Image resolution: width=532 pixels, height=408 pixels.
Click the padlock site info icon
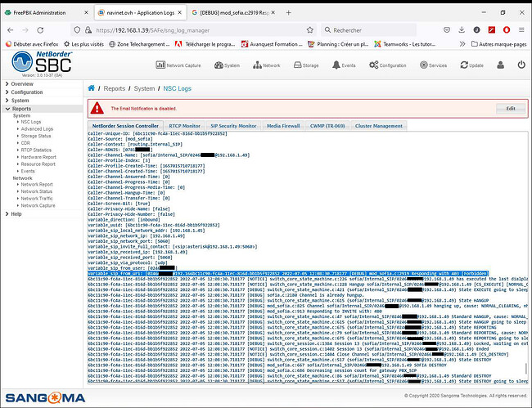tap(88, 30)
